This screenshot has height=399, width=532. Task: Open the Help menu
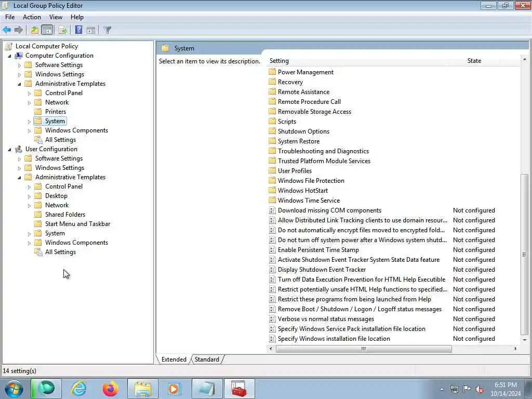coord(77,17)
